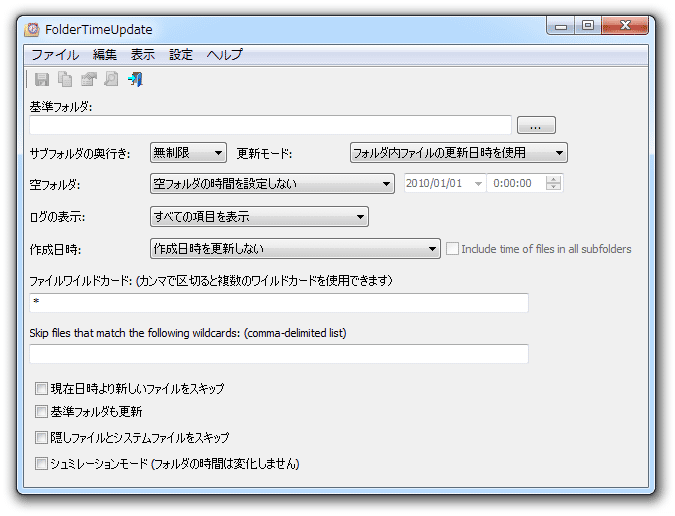This screenshot has height=516, width=675.
Task: Open the ログの表示 dropdown
Action: click(259, 216)
